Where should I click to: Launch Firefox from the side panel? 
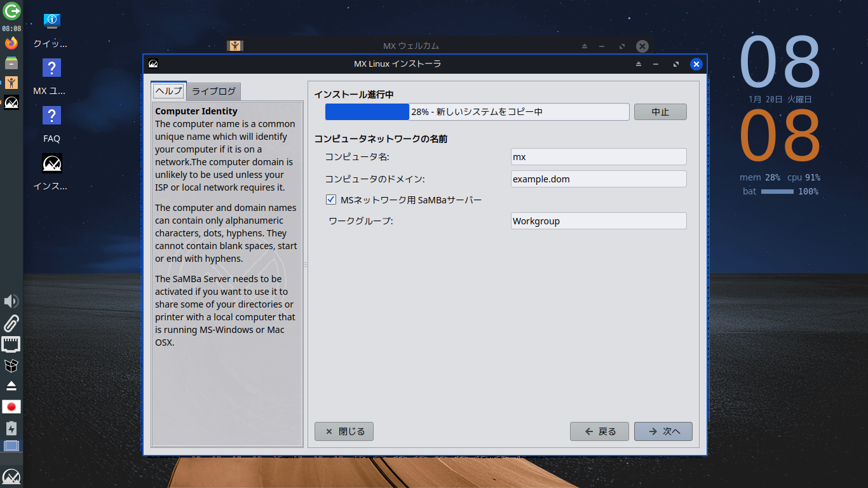(11, 43)
